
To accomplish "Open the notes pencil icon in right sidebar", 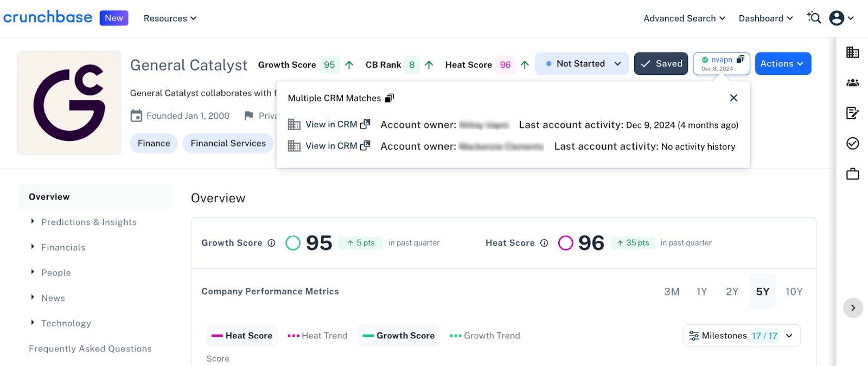I will coord(853,113).
